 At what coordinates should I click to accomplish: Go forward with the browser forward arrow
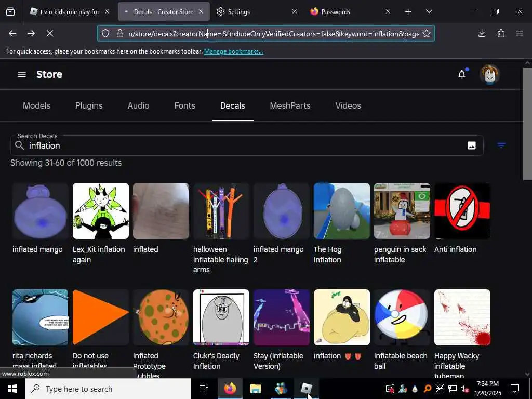click(x=31, y=33)
